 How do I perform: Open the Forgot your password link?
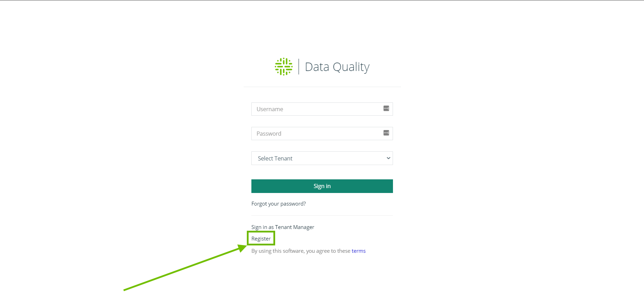click(x=279, y=204)
